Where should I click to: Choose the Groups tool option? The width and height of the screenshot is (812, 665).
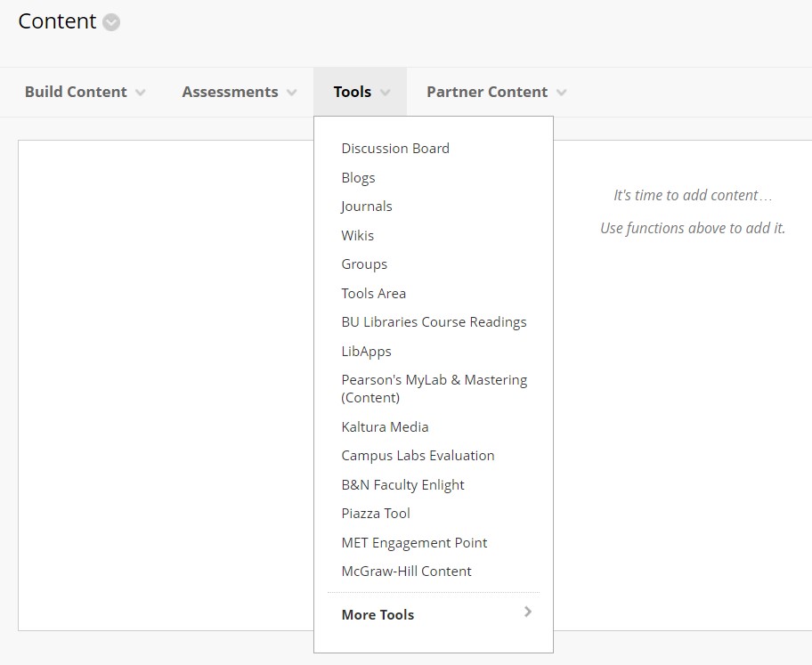click(x=364, y=264)
